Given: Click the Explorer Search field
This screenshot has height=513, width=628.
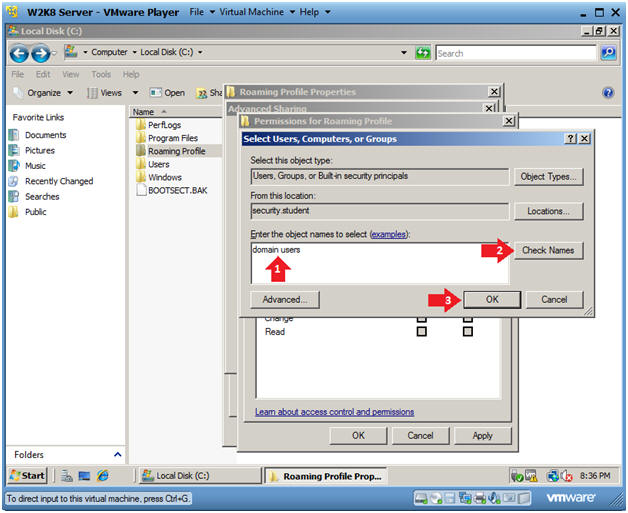Looking at the screenshot, I should click(x=516, y=53).
